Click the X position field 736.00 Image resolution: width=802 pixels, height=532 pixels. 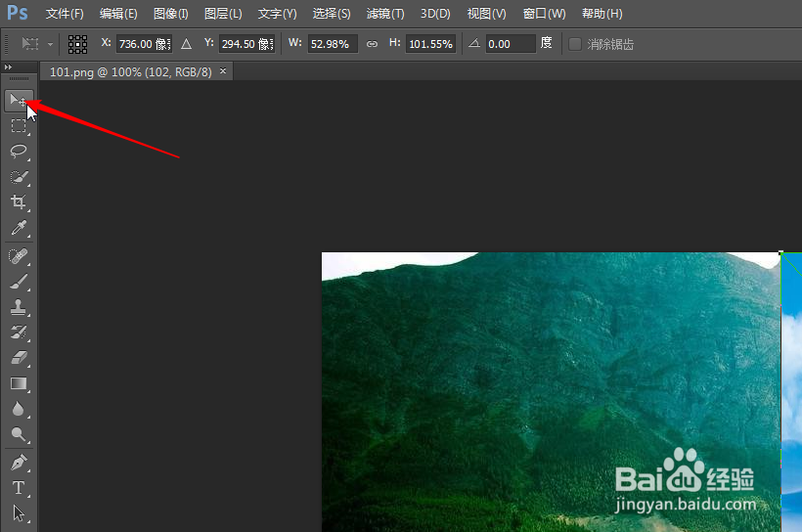tap(144, 44)
